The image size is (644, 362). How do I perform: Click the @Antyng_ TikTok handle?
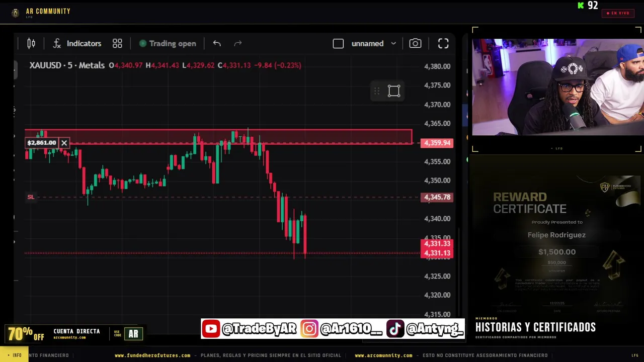434,329
